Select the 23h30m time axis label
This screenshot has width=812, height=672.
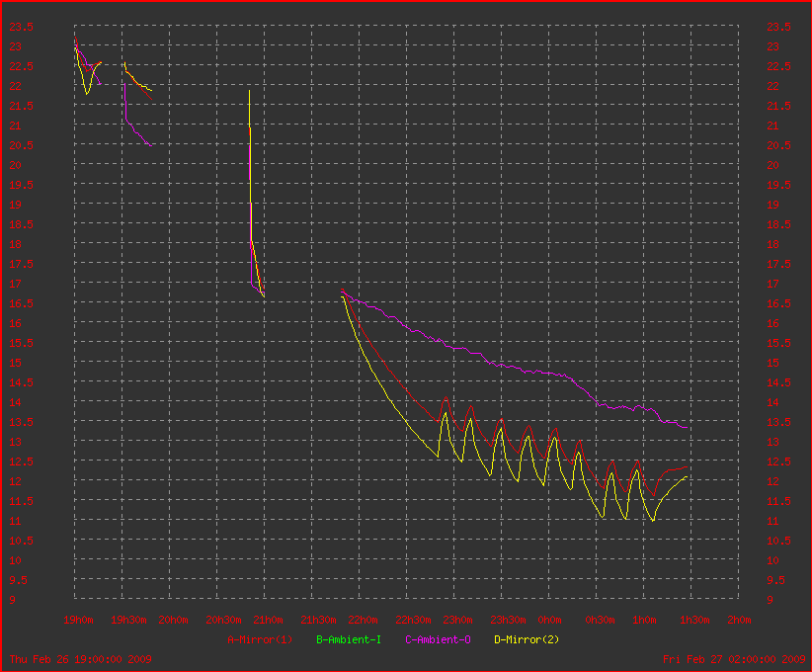tap(508, 621)
